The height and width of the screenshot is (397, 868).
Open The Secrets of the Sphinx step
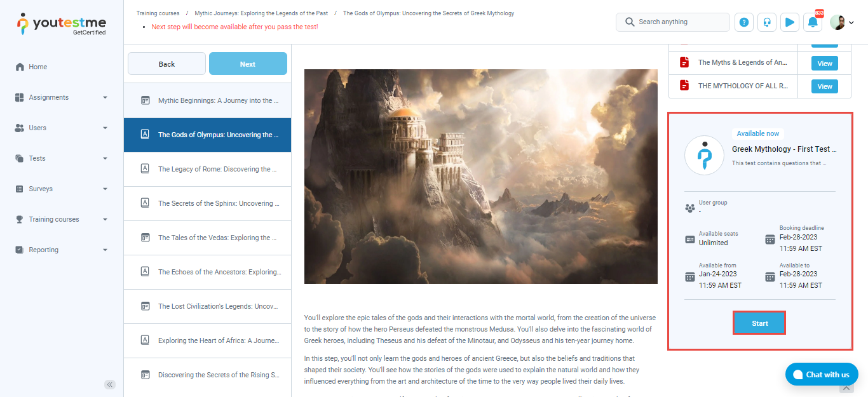[x=208, y=203]
